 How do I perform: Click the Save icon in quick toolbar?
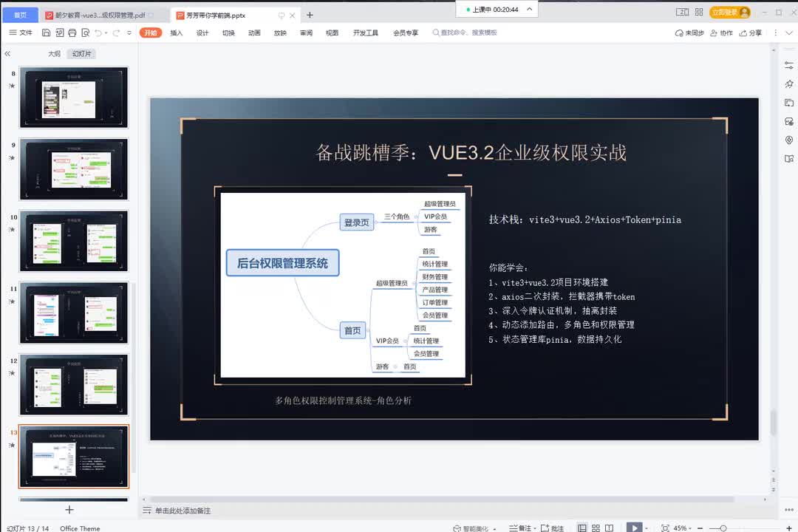click(46, 33)
